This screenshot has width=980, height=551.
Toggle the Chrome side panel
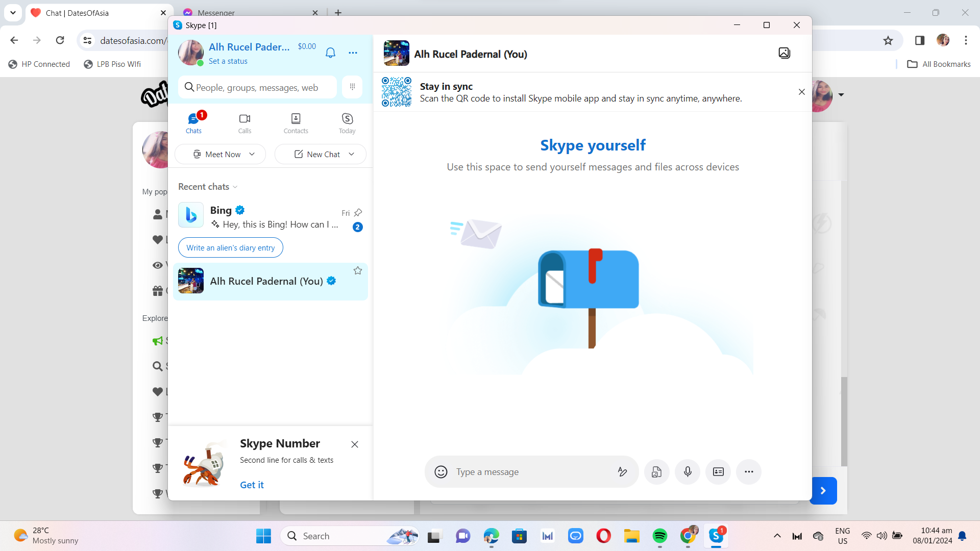920,40
